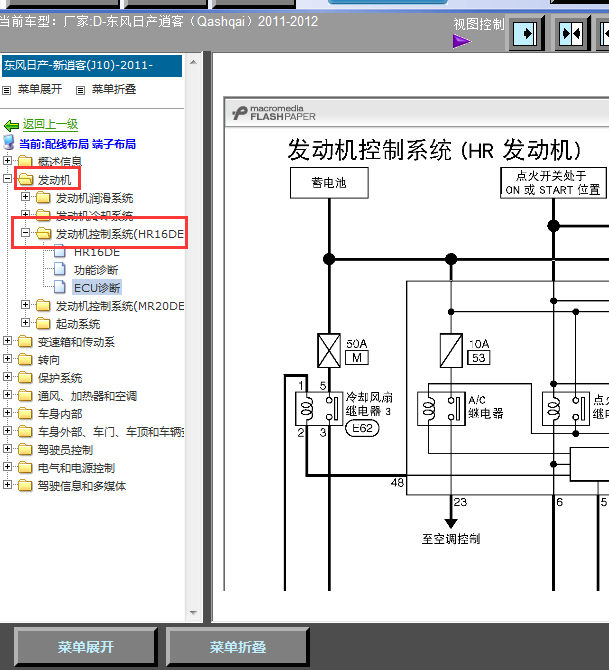Click the folder icon beside 电气和电源控制

[x=25, y=467]
